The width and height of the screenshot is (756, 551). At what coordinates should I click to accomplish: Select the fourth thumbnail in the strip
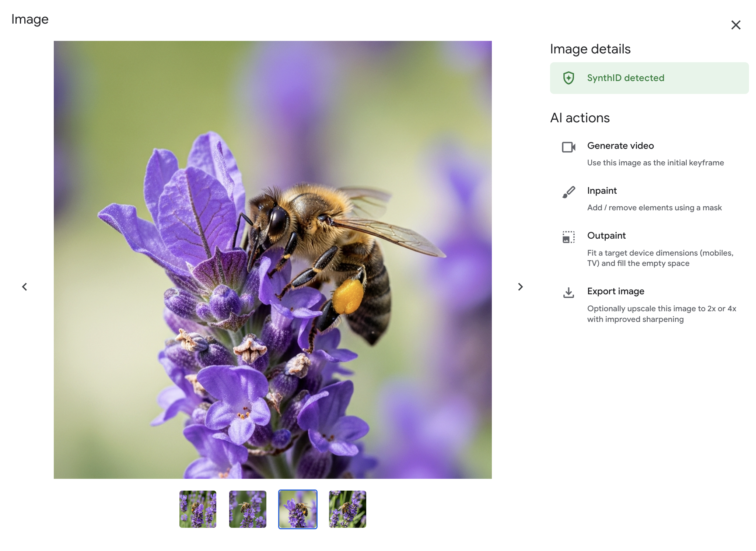pyautogui.click(x=347, y=509)
